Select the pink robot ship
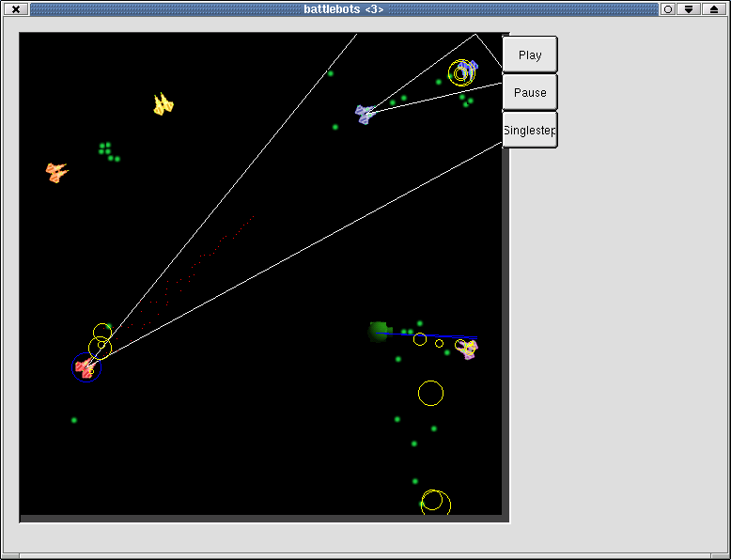This screenshot has width=731, height=560. [x=468, y=350]
